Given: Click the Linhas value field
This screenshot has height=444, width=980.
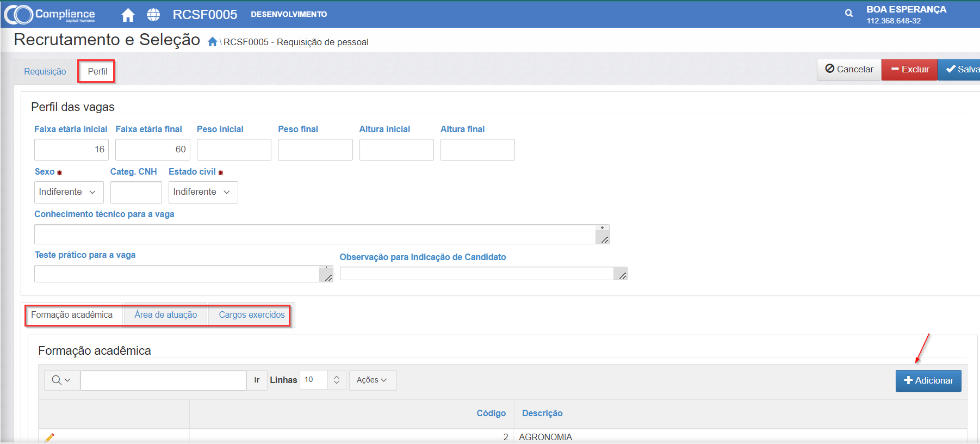Looking at the screenshot, I should coord(314,380).
